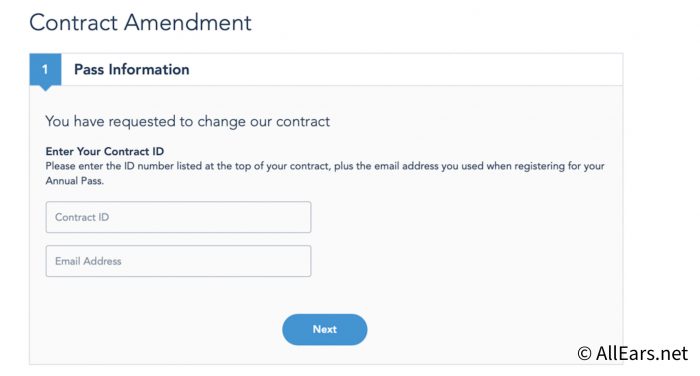This screenshot has width=700, height=376.
Task: Select the Pass Information section header
Action: point(326,69)
